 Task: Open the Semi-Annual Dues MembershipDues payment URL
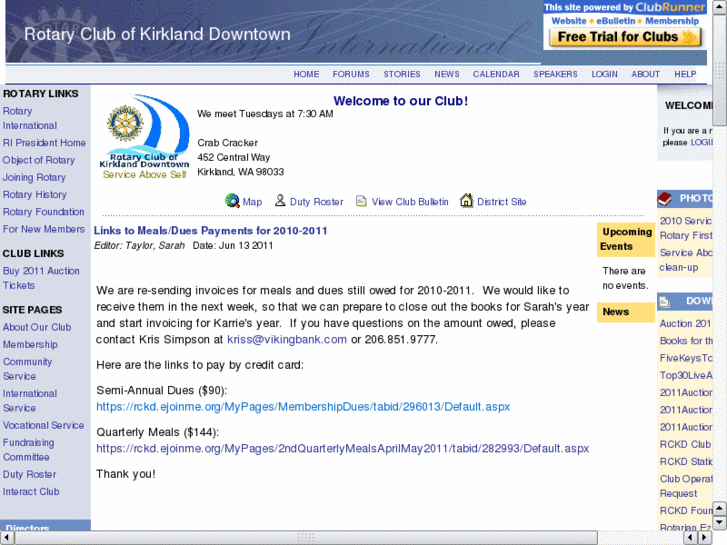point(303,407)
